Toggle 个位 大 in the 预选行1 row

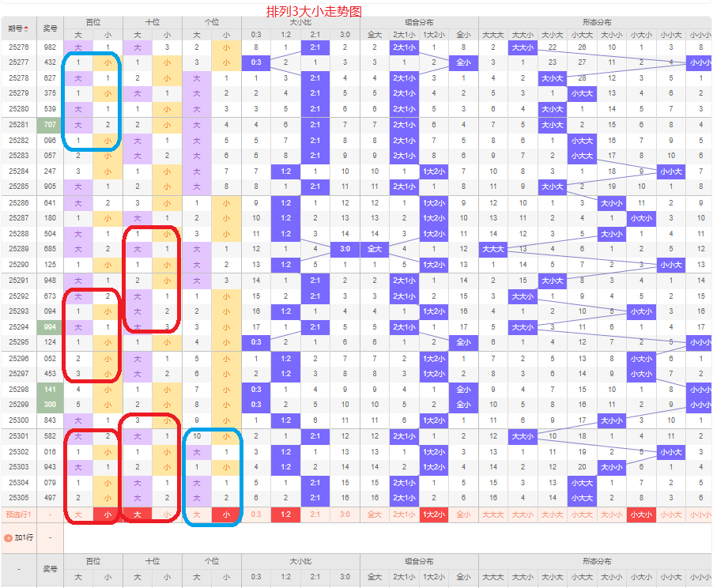point(197,514)
